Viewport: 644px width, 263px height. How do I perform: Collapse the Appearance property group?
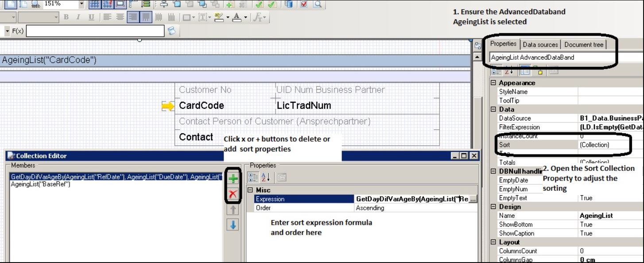pos(493,83)
